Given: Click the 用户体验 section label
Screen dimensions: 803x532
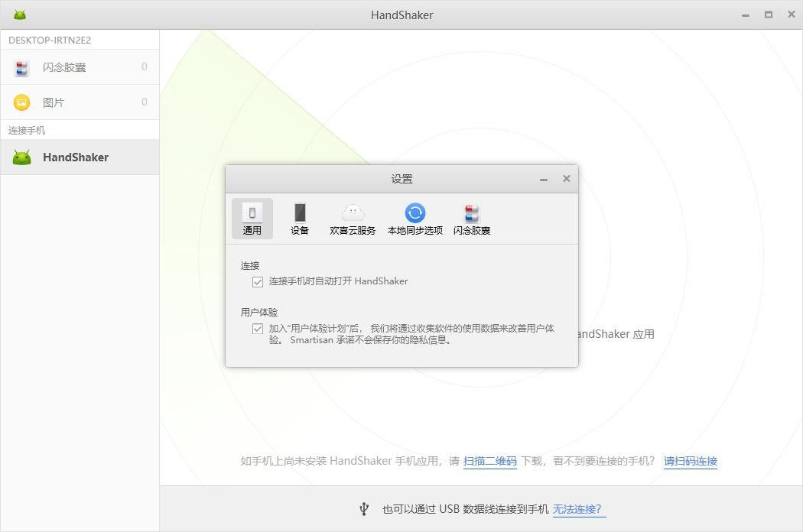Looking at the screenshot, I should tap(259, 313).
